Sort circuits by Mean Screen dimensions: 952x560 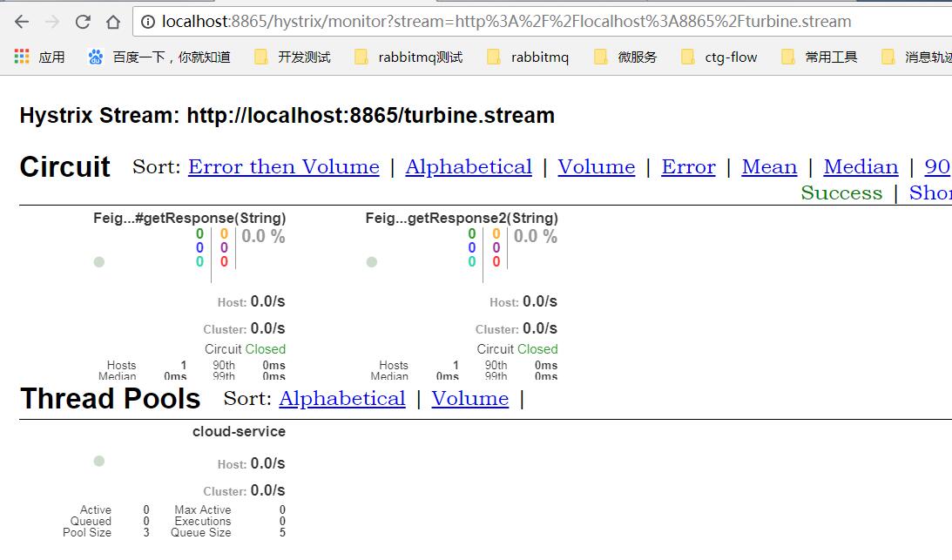pos(769,166)
